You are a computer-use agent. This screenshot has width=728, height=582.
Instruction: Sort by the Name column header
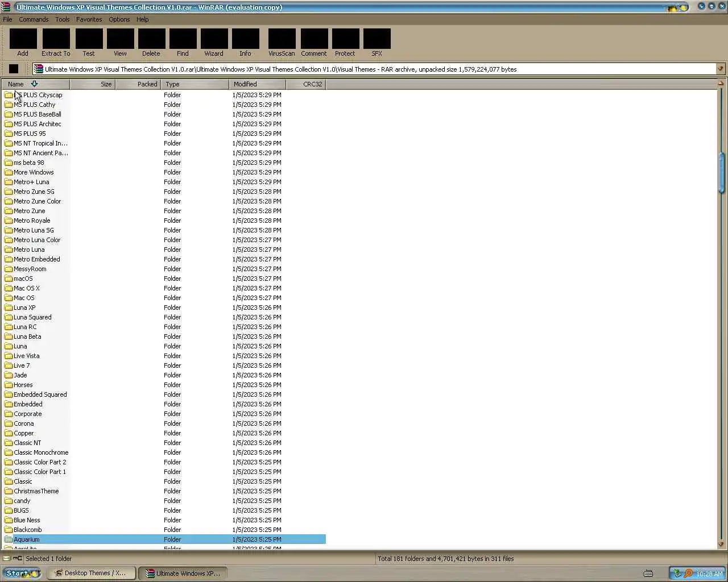coord(35,84)
